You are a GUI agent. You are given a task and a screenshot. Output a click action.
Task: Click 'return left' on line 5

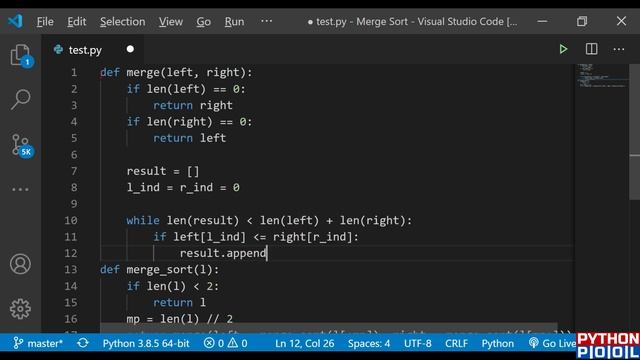pos(189,138)
